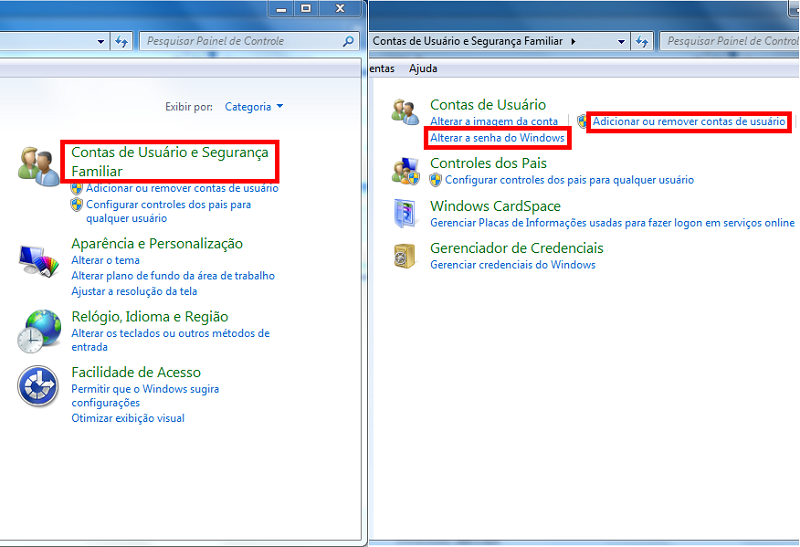Viewport: 800px width, 547px height.
Task: Open Facilidade de Acesso category
Action: [x=136, y=372]
